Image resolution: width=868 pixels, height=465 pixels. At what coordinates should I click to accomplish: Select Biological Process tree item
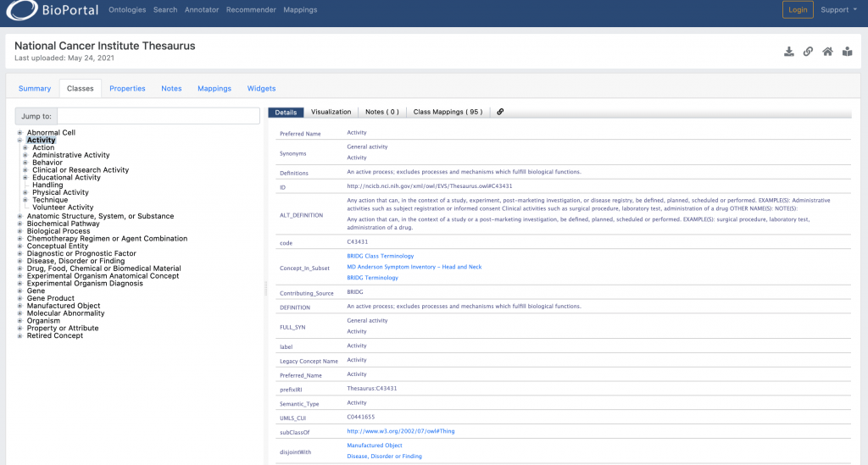pyautogui.click(x=58, y=231)
